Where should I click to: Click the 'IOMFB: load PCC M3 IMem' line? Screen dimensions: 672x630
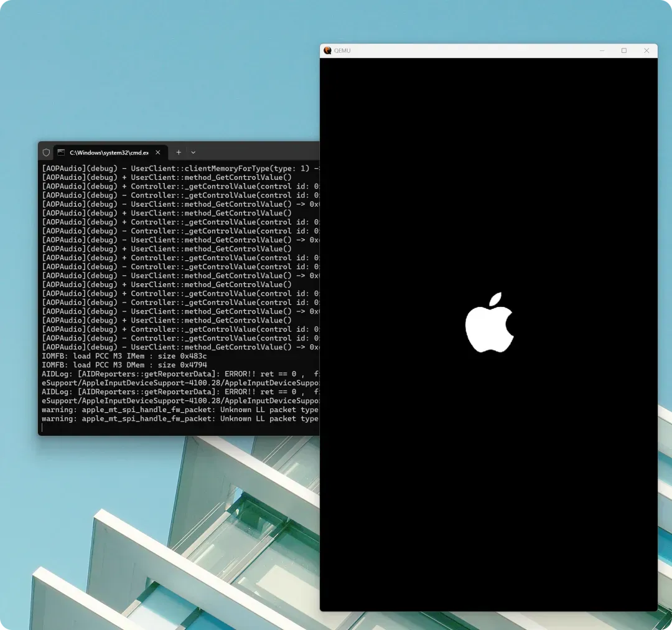[x=124, y=356]
